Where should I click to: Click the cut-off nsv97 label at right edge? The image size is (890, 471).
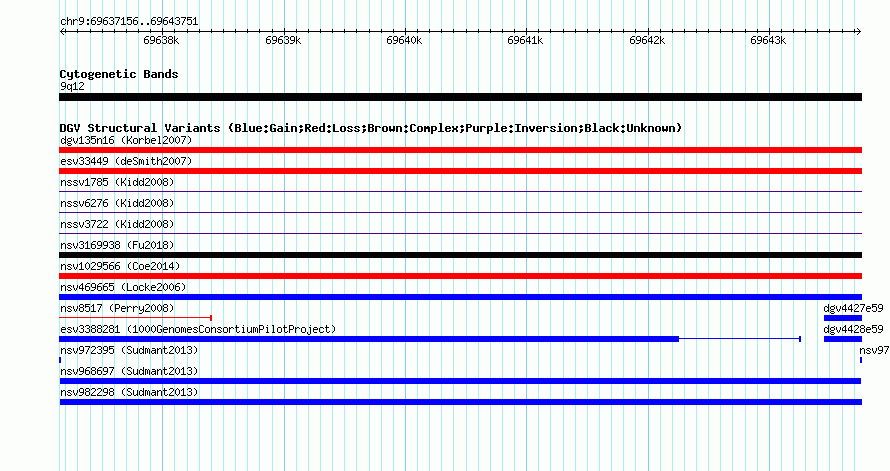pyautogui.click(x=874, y=350)
